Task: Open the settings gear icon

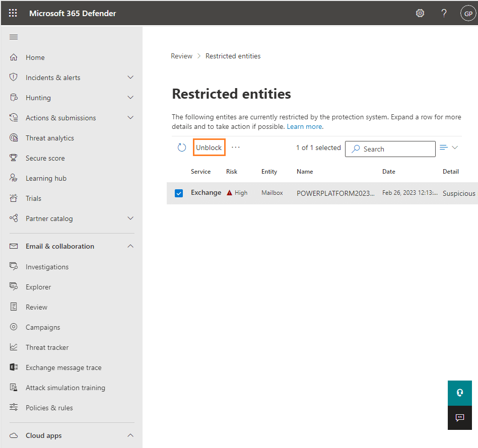Action: pyautogui.click(x=420, y=13)
